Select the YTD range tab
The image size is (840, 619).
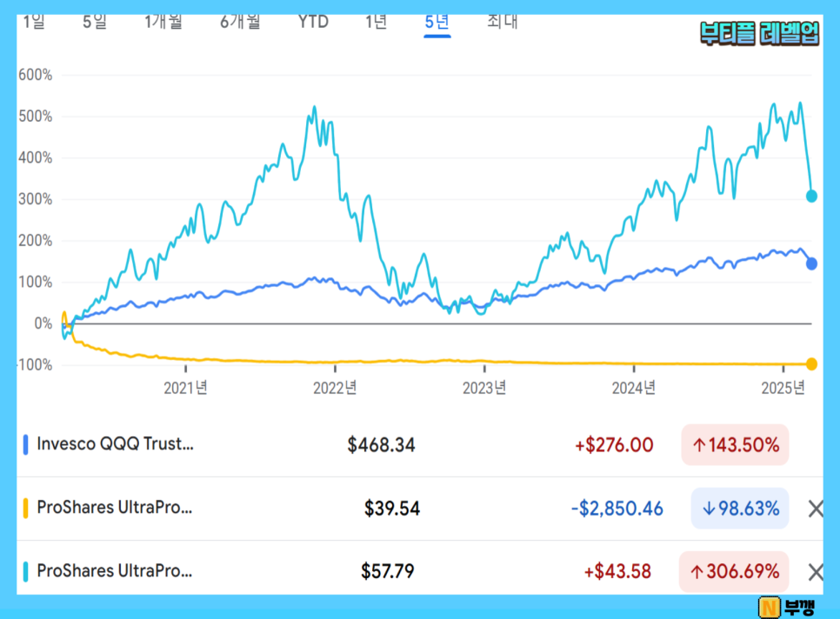click(x=313, y=22)
